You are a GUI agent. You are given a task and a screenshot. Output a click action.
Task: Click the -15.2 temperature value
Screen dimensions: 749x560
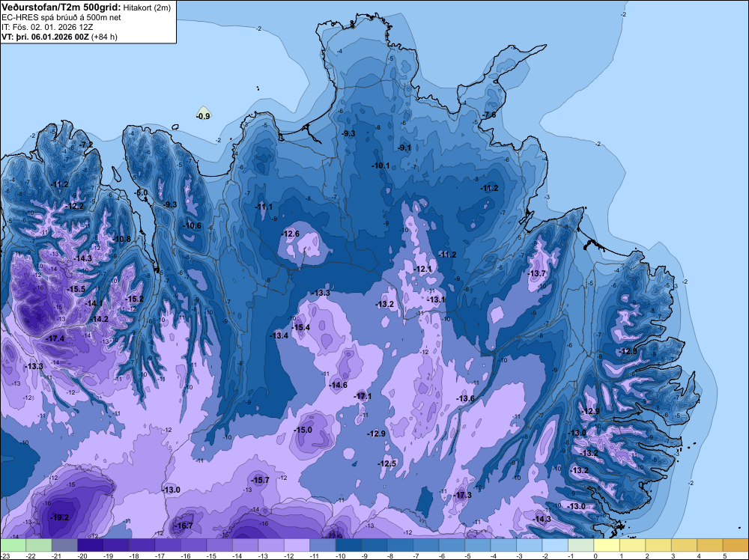[x=135, y=299]
